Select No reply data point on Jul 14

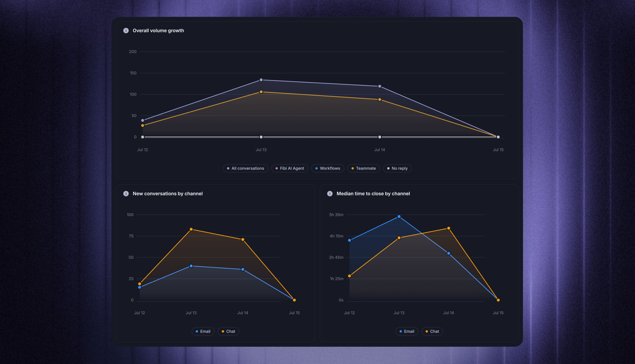click(380, 137)
